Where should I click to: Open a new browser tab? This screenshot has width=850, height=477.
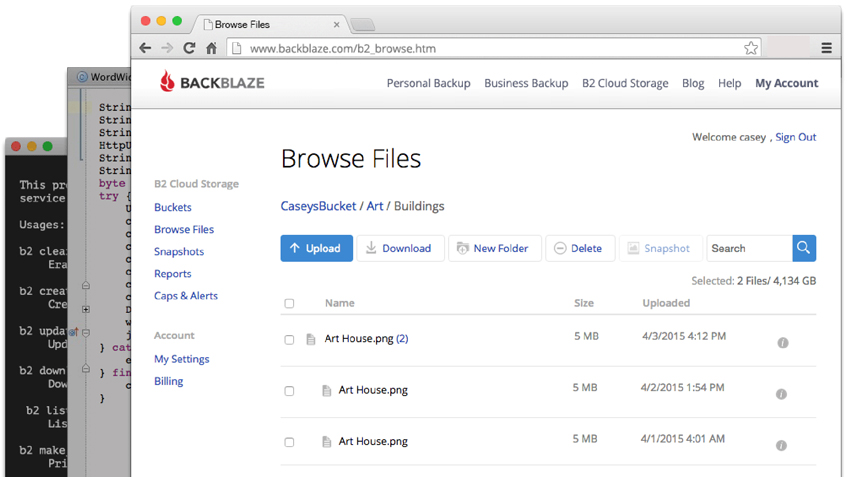click(363, 24)
